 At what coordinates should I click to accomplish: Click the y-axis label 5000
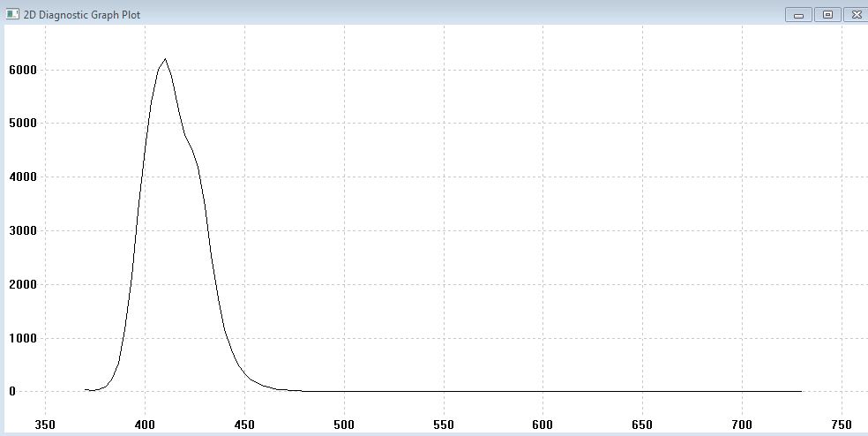[x=23, y=123]
